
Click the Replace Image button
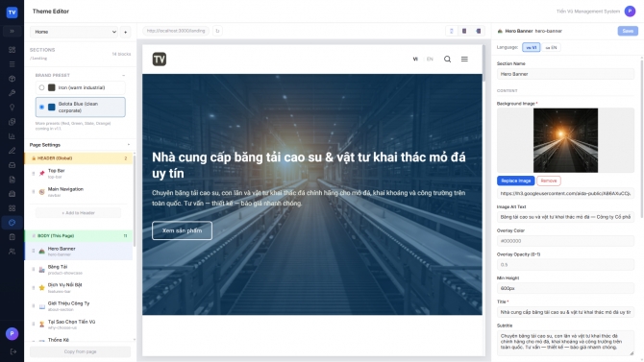pyautogui.click(x=515, y=181)
